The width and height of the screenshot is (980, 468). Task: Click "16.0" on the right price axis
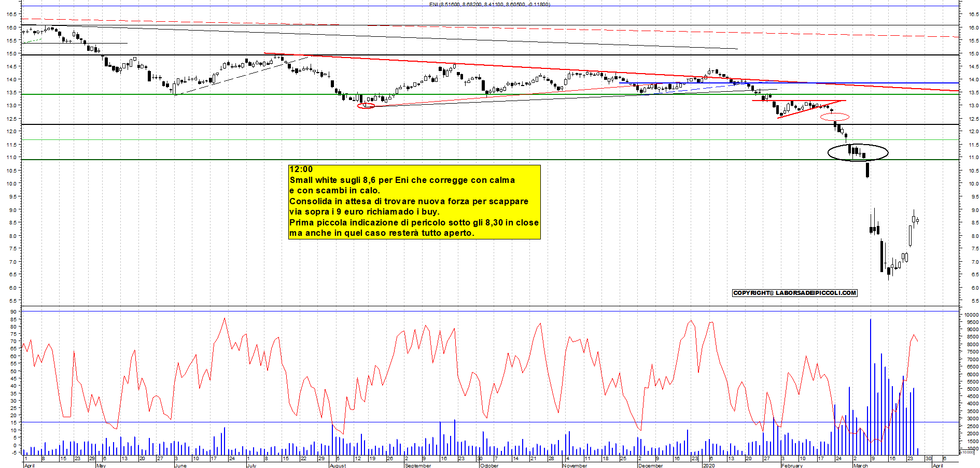coord(973,28)
